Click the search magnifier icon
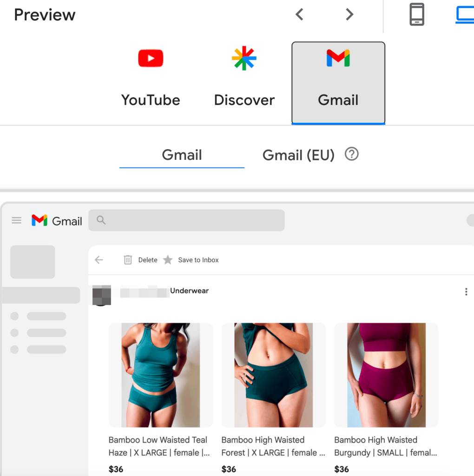The image size is (474, 476). tap(101, 220)
